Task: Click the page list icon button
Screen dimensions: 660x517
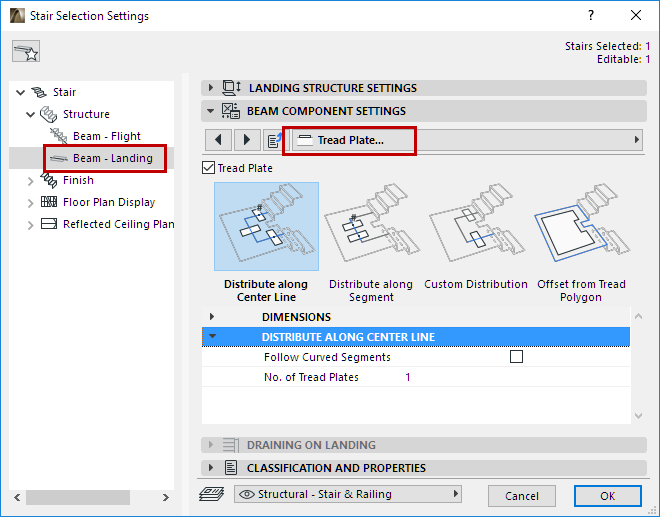Action: tap(274, 140)
